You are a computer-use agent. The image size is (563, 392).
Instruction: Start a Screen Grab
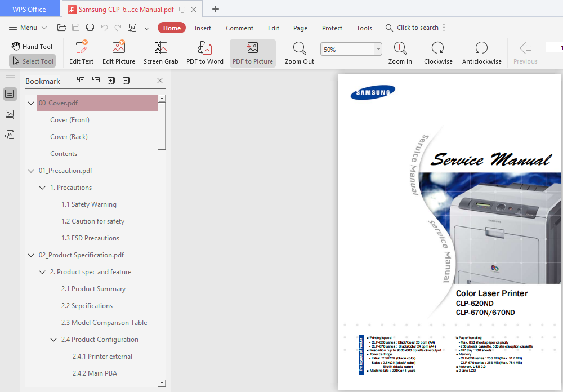(161, 53)
